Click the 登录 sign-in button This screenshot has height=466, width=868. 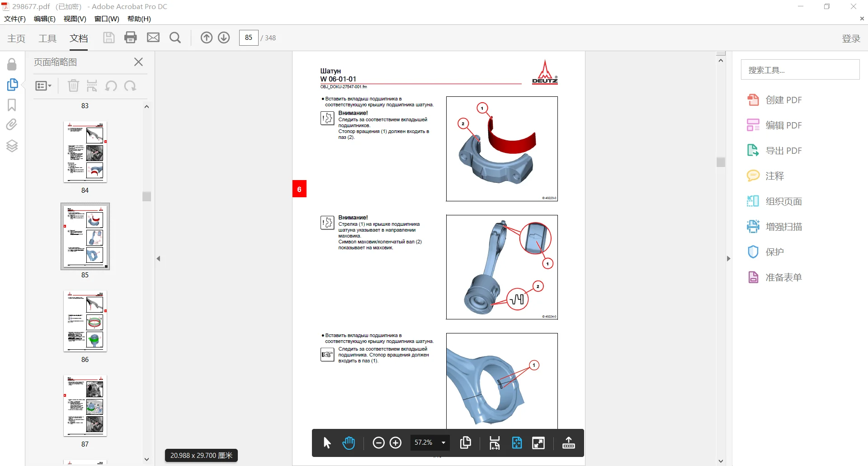[x=851, y=38]
